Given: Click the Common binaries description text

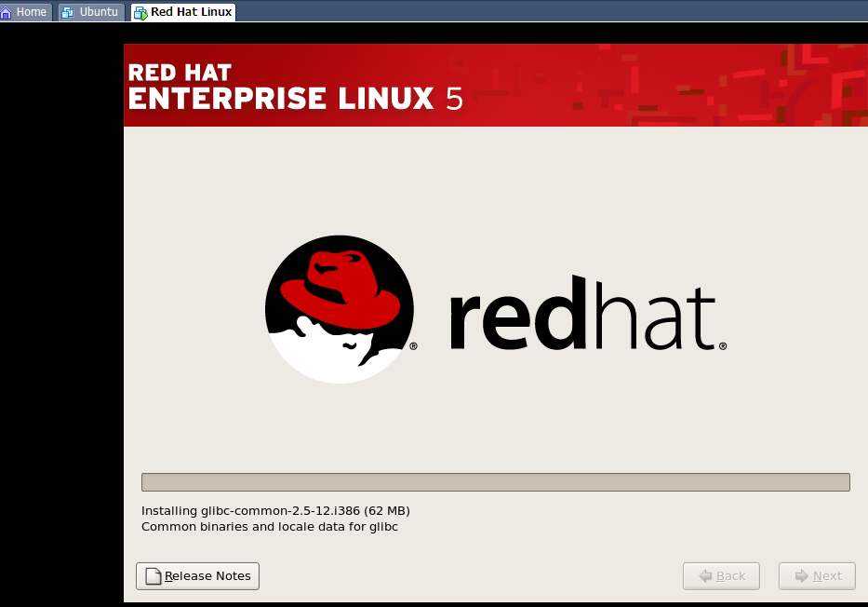Looking at the screenshot, I should coord(269,526).
